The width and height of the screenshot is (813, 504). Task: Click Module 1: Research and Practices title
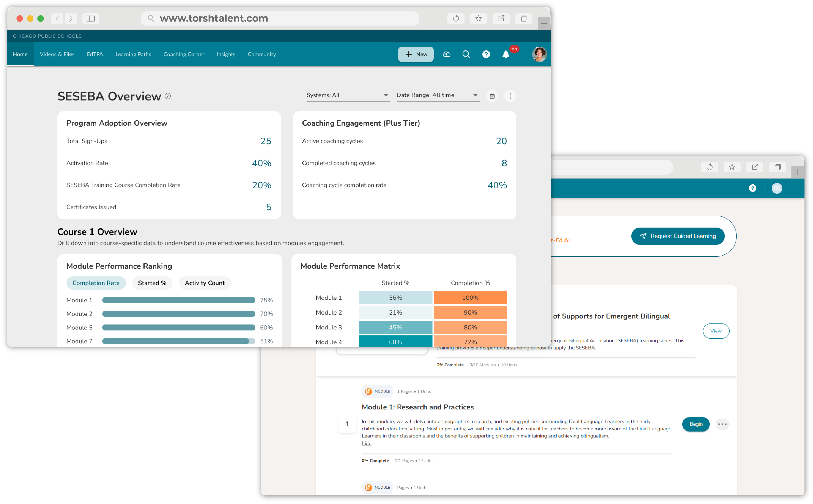point(417,407)
